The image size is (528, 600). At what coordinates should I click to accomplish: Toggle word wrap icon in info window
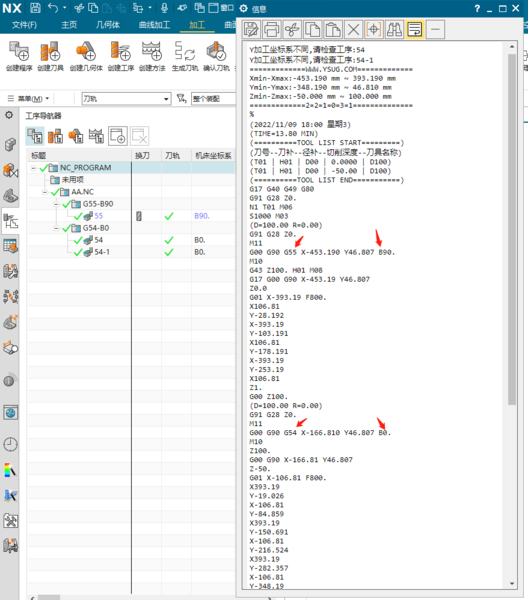click(x=415, y=29)
